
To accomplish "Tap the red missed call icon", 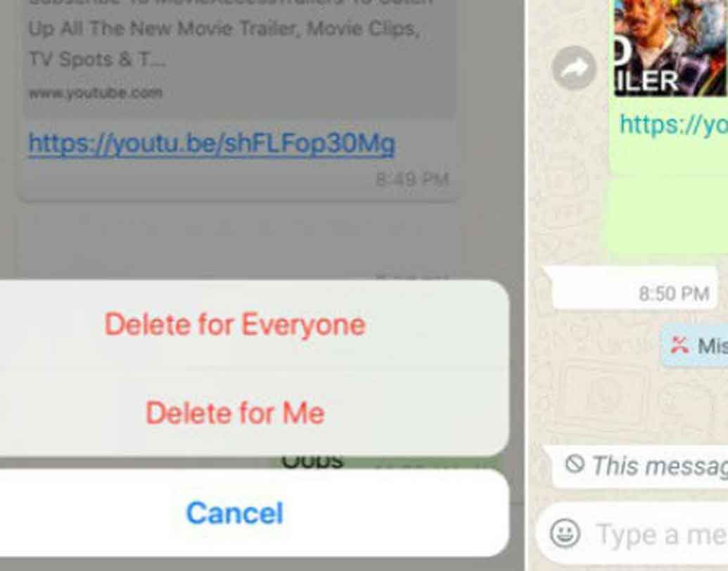I will coord(679,345).
